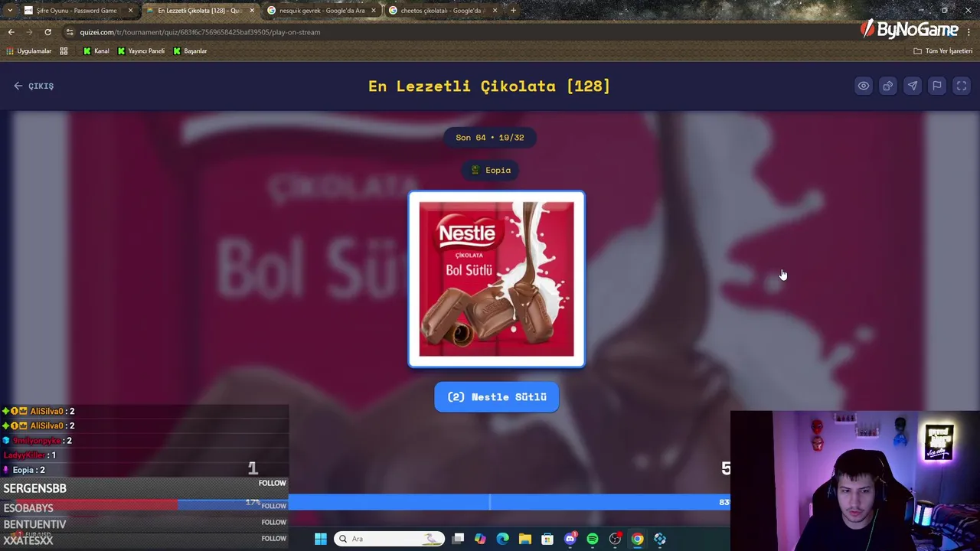Click the Nestle Bol Sütlü chocolate image
This screenshot has height=551, width=980.
(x=496, y=279)
